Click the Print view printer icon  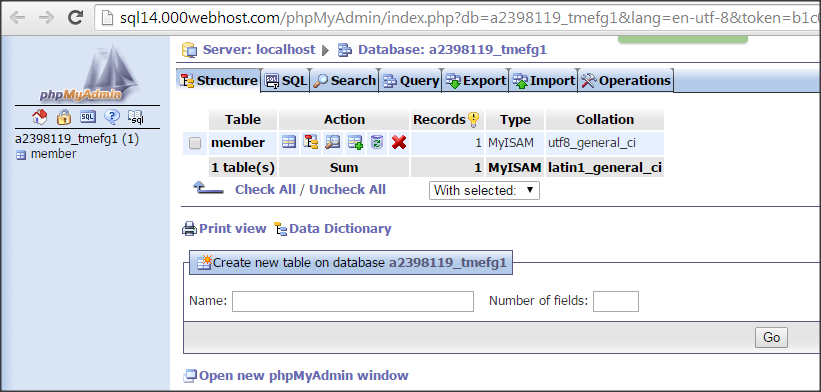coord(189,229)
